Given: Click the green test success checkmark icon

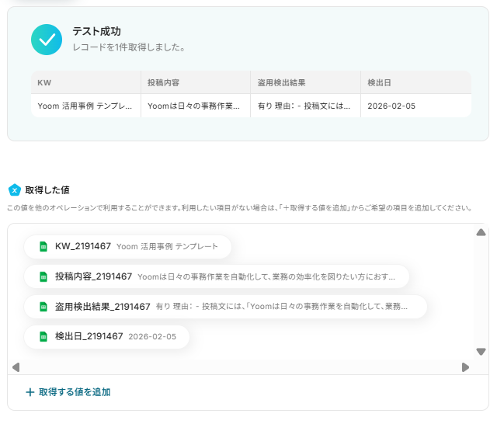Looking at the screenshot, I should (x=47, y=40).
